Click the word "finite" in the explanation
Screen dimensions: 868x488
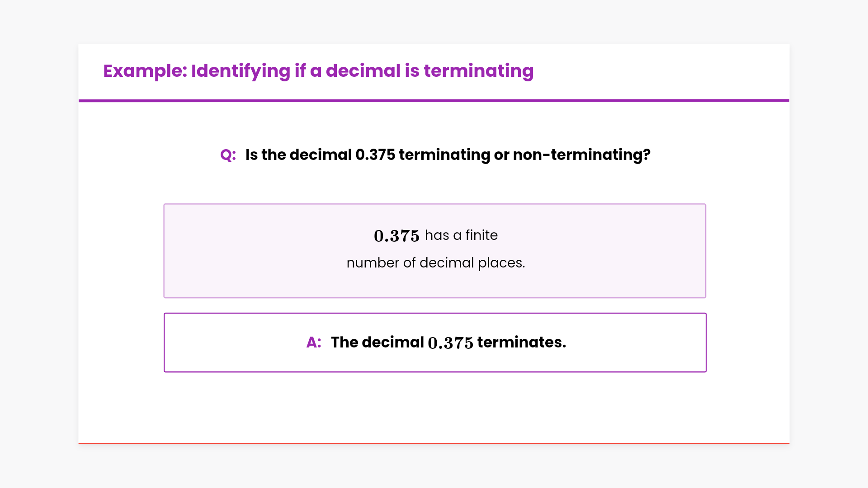(x=481, y=235)
